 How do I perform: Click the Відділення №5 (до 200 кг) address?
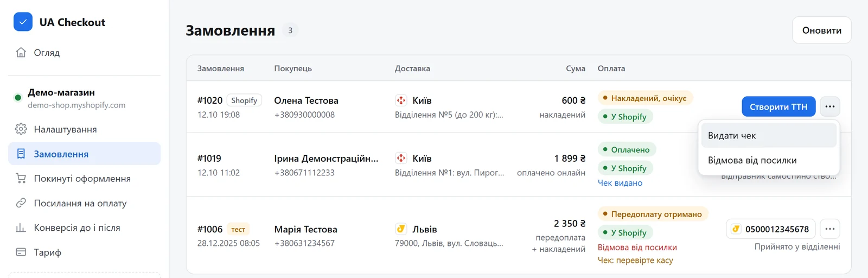449,115
